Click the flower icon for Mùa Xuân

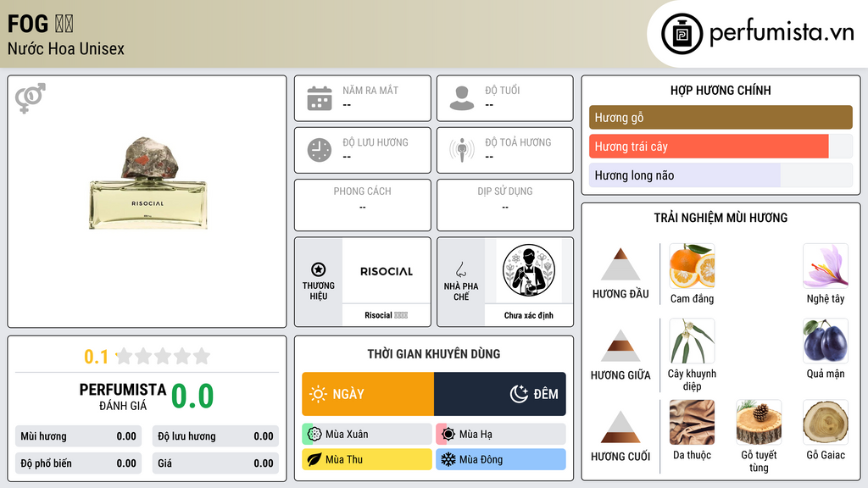click(314, 435)
